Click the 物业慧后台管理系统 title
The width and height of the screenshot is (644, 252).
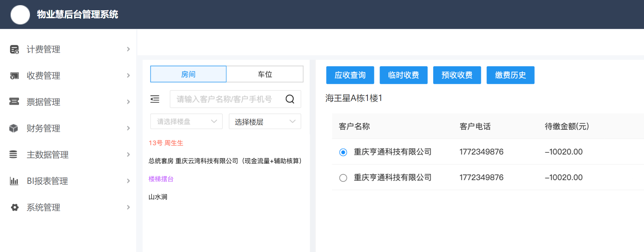(78, 14)
